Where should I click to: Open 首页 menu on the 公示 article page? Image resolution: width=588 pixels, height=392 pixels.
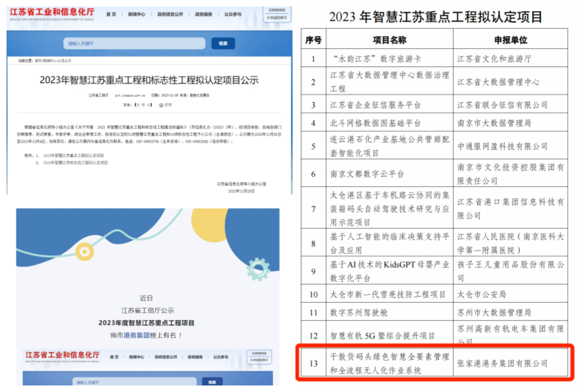(x=111, y=14)
